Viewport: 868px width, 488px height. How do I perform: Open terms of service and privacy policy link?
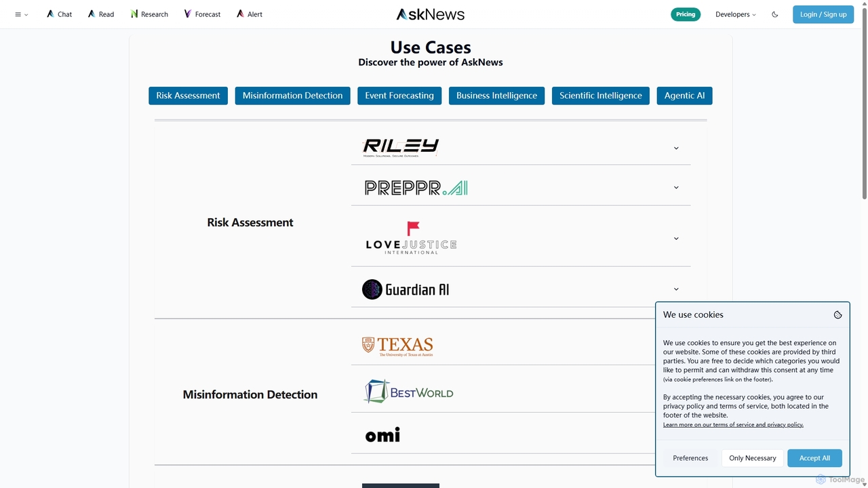tap(733, 424)
